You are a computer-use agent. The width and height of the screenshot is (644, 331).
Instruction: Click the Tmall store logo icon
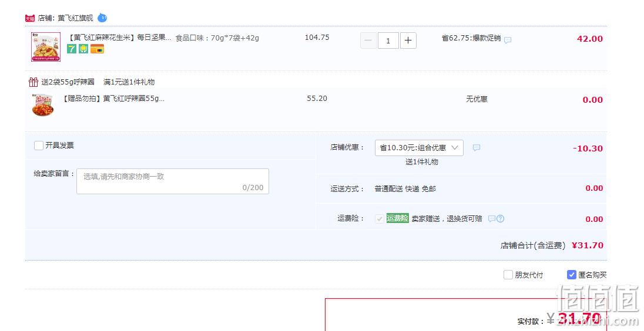coord(30,18)
